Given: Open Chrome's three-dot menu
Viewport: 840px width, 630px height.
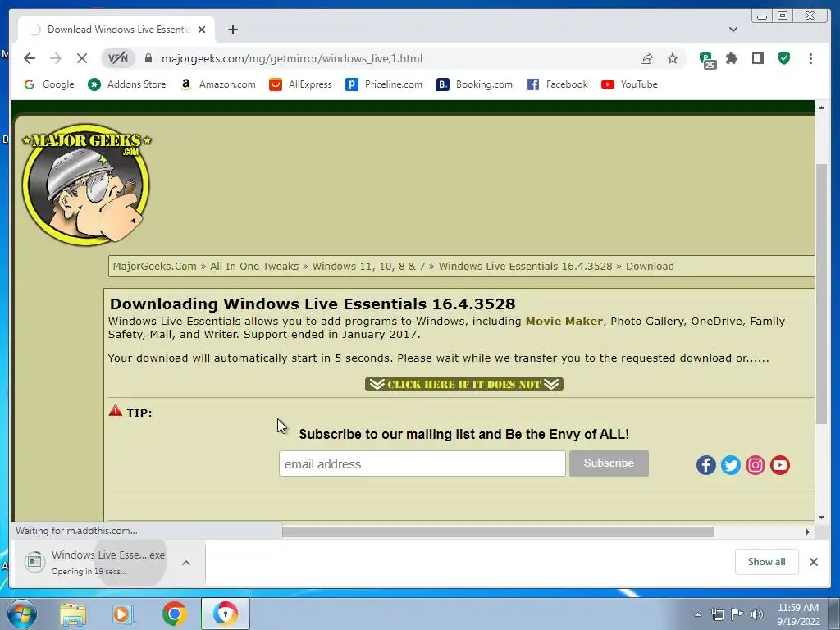Looking at the screenshot, I should point(810,58).
